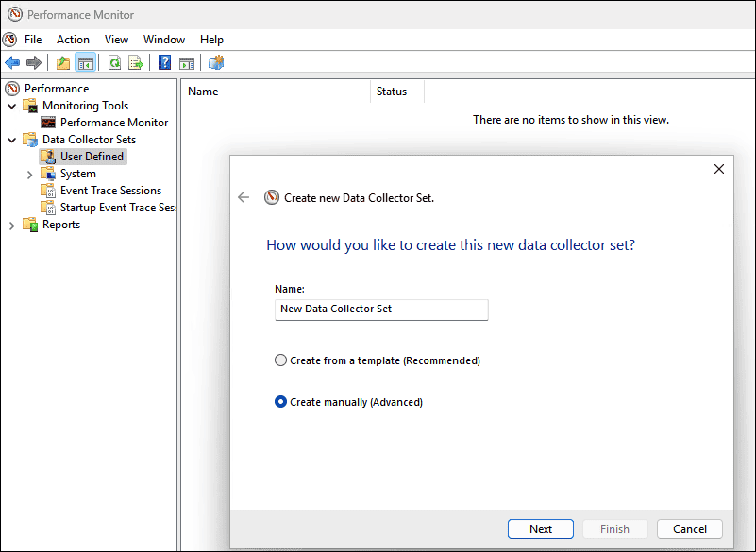Click the Forward arrow in the toolbar
Image resolution: width=756 pixels, height=552 pixels.
(x=35, y=62)
